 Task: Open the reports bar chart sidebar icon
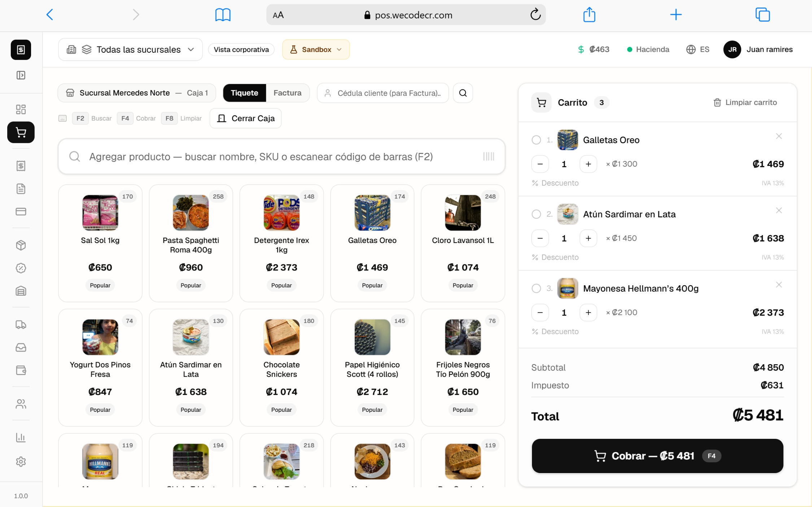(x=21, y=438)
